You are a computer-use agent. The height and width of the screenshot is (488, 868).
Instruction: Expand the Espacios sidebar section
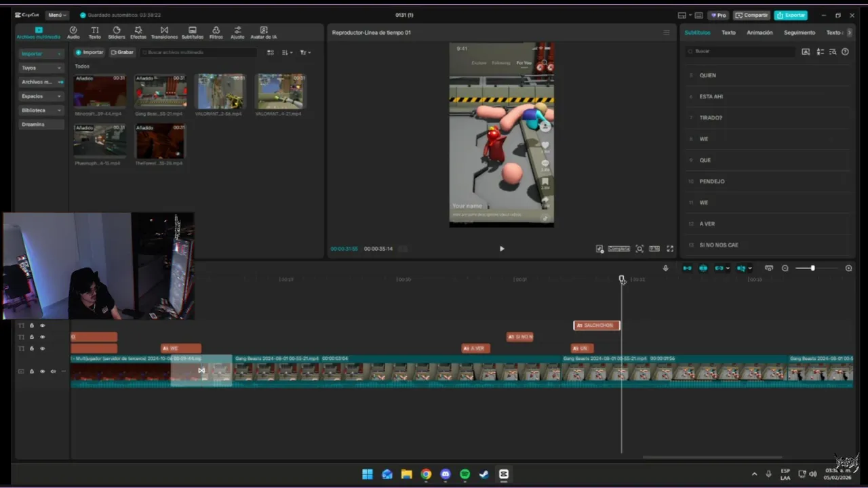point(41,96)
